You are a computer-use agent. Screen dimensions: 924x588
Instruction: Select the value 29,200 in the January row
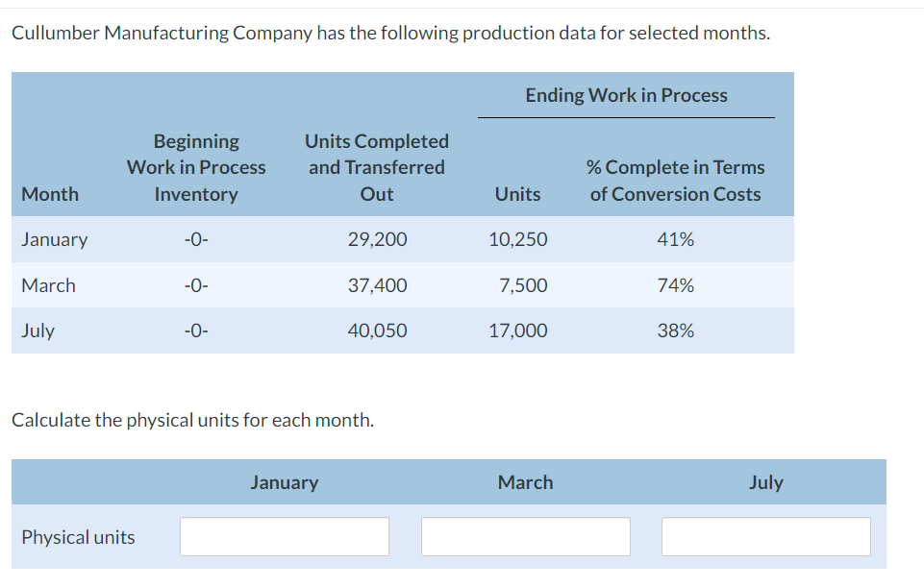[x=376, y=239]
